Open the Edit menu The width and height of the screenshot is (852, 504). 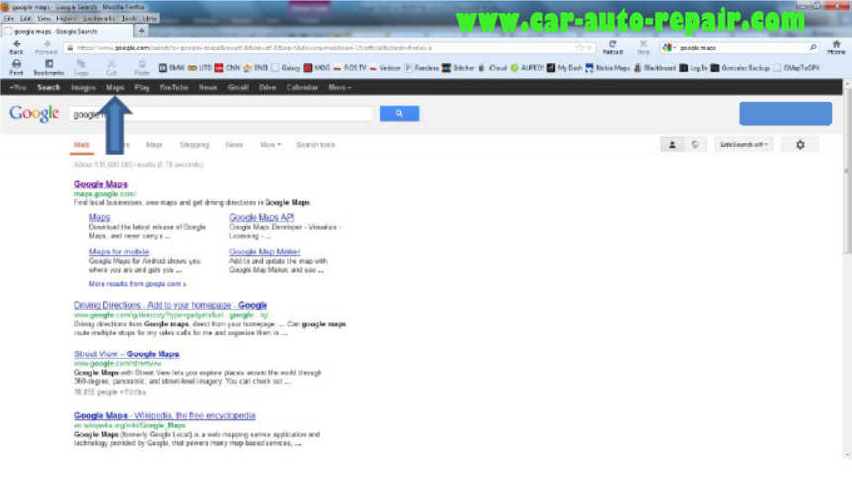point(25,18)
